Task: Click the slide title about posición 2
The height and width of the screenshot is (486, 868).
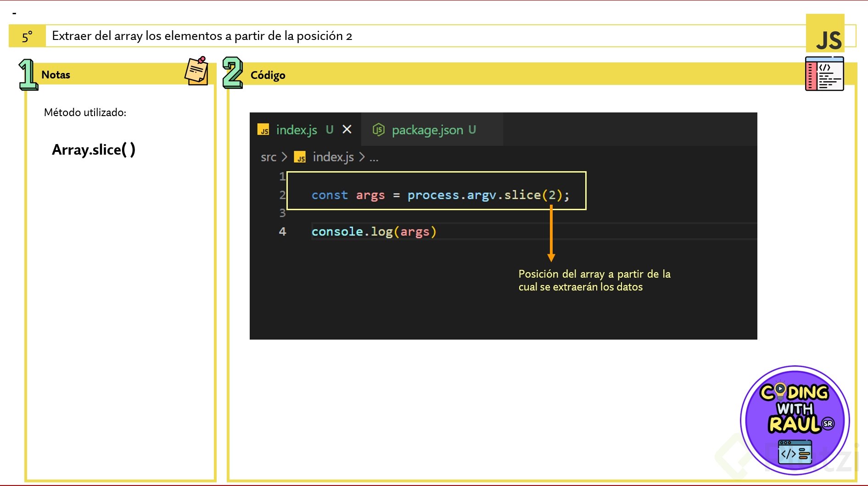Action: [x=202, y=36]
